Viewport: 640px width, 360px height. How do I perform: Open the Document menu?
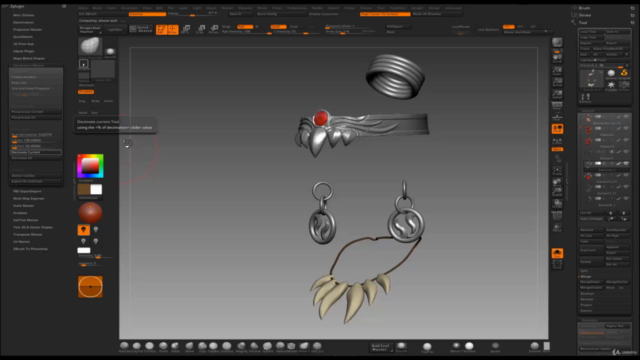[129, 8]
